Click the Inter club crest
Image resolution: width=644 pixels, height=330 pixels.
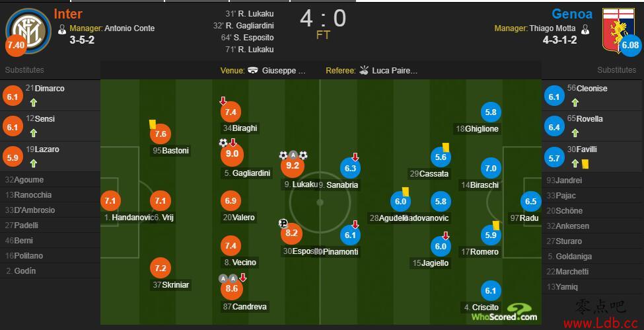[x=29, y=30]
